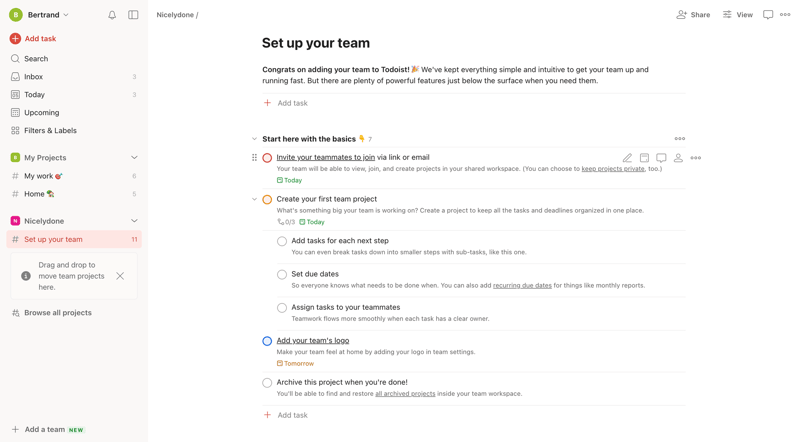800x442 pixels.
Task: Toggle the sidebar panel icon
Action: point(133,15)
